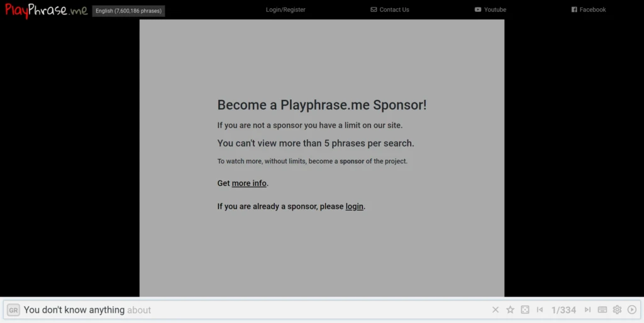Pick a random phrase with dice icon
Viewport: 644px width, 323px height.
click(525, 310)
